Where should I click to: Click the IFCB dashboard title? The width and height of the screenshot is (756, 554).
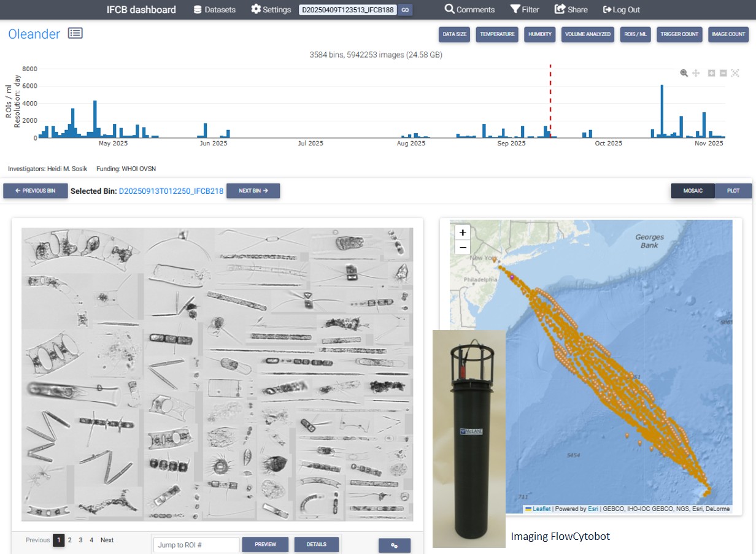[141, 10]
